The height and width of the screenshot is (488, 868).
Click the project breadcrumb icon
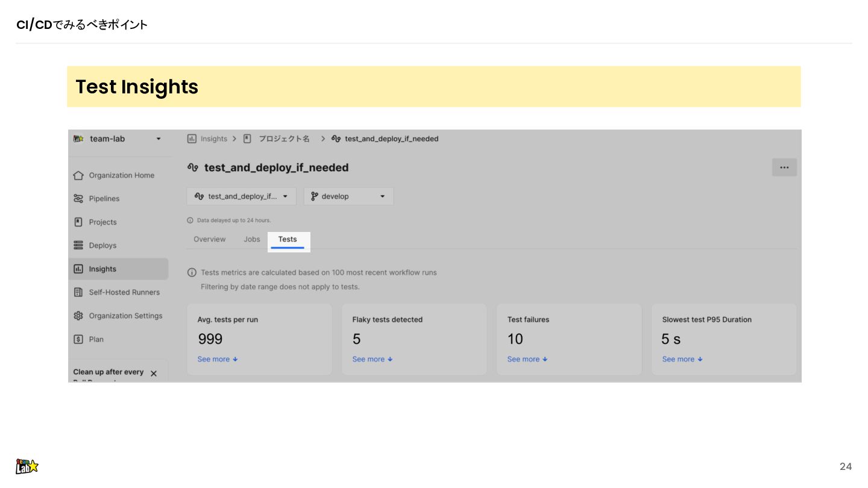pos(247,139)
